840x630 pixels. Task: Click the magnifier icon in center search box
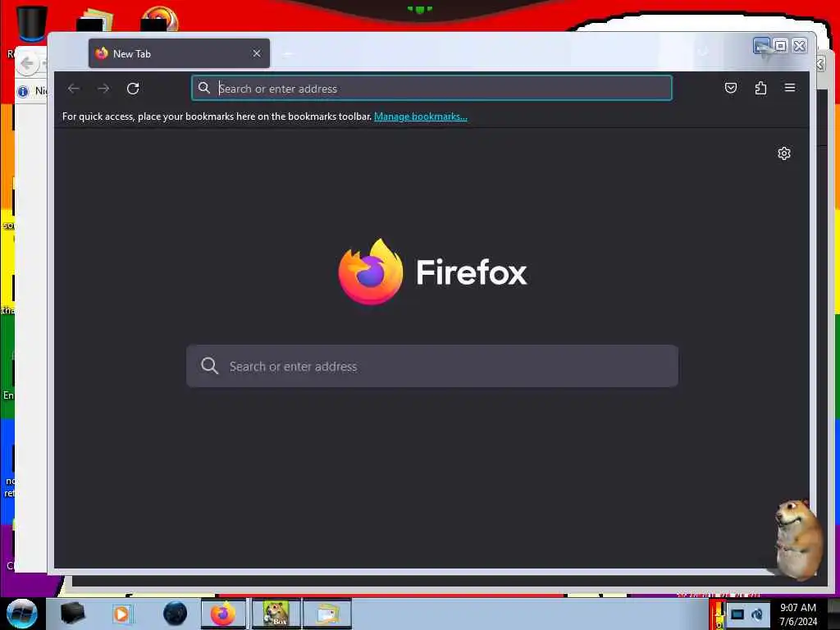tap(209, 366)
